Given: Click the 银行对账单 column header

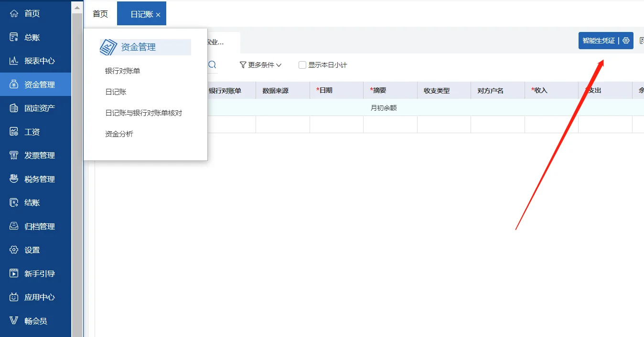Looking at the screenshot, I should click(225, 91).
